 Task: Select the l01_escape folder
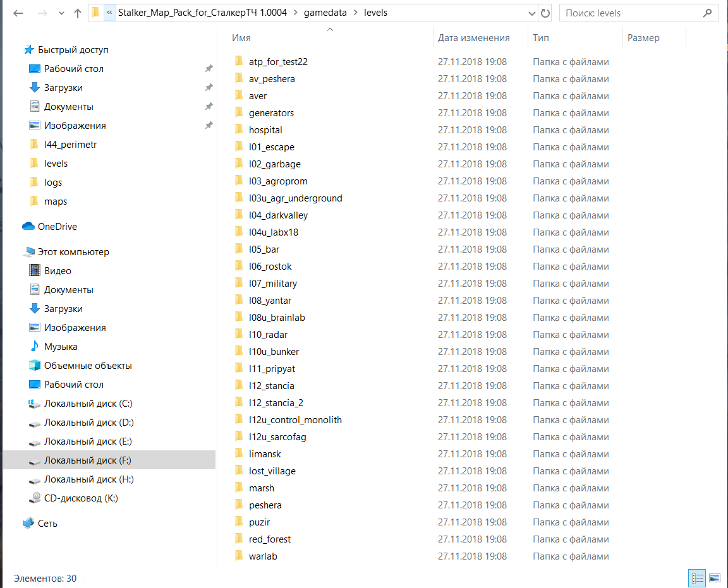[271, 147]
